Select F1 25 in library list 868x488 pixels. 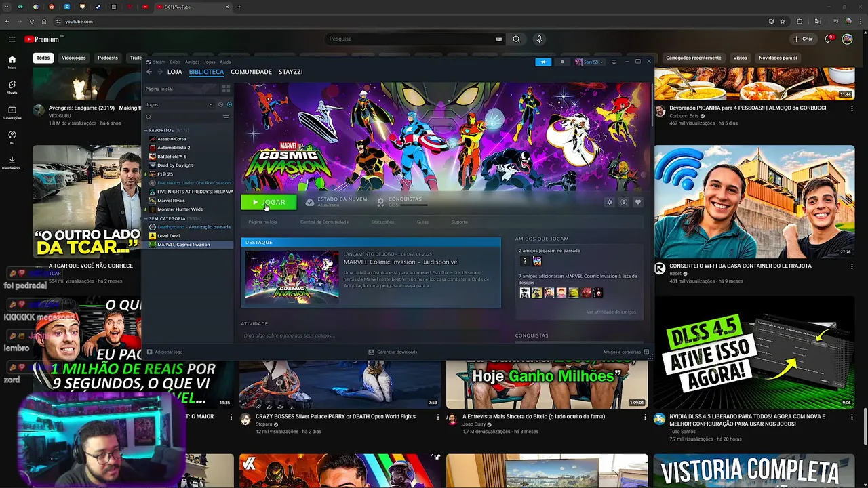(x=165, y=174)
